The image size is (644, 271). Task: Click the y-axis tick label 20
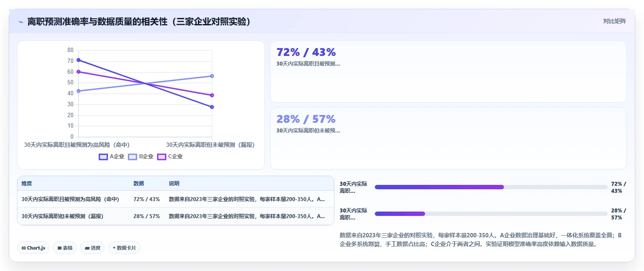tap(70, 115)
